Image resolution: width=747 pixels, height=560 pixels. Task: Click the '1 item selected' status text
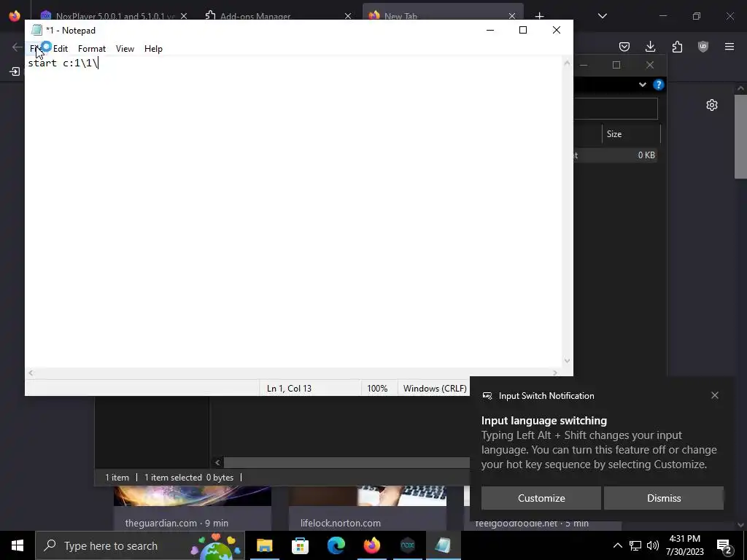pyautogui.click(x=173, y=477)
